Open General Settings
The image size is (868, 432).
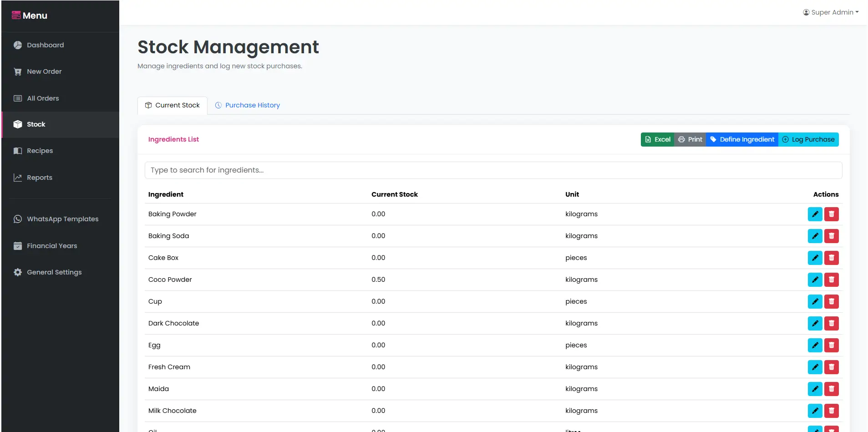point(54,272)
